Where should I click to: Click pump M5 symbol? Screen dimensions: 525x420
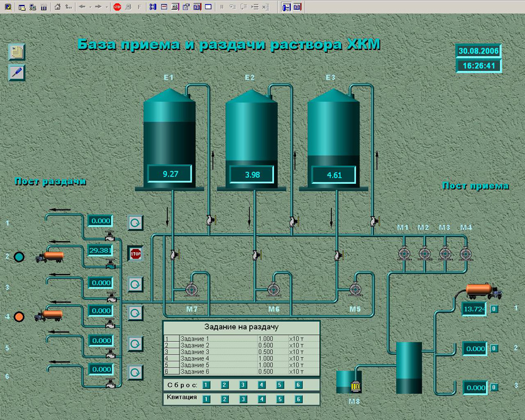pos(355,289)
